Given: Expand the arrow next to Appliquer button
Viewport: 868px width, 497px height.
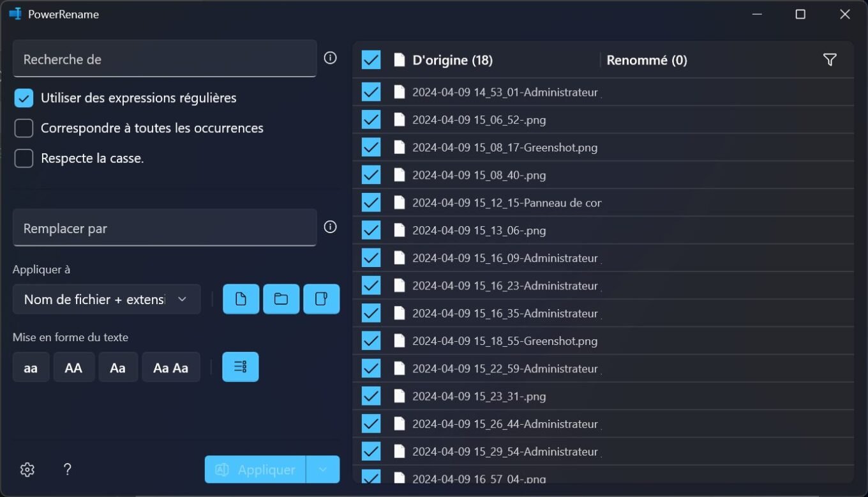Looking at the screenshot, I should click(x=323, y=470).
